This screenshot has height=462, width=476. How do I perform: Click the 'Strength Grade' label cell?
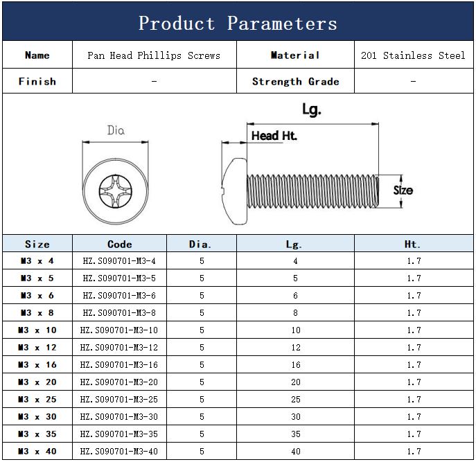click(x=295, y=82)
